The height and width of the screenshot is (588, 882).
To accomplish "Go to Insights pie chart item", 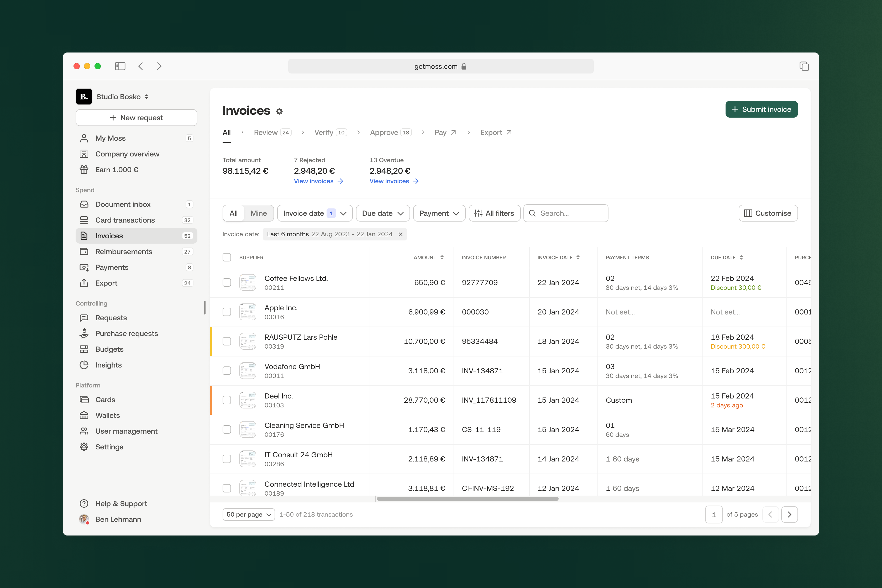I will tap(108, 365).
